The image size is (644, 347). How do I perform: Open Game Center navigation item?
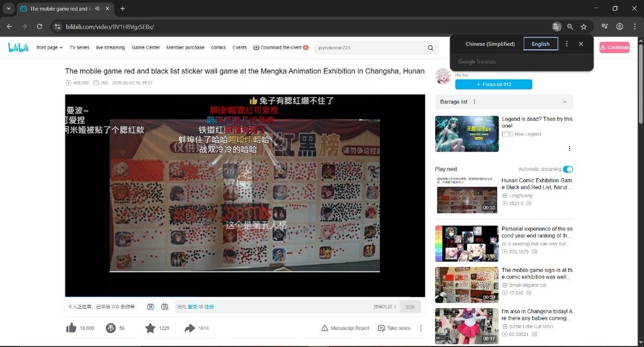coord(146,47)
